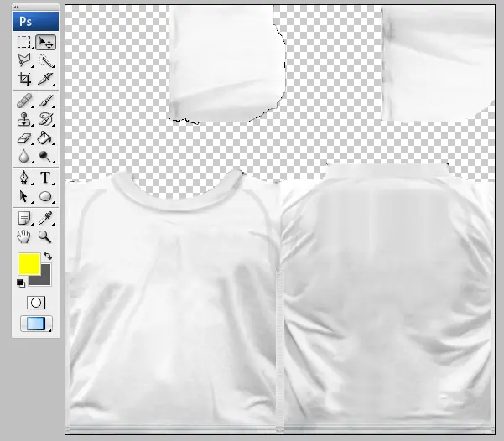Select the Type tool

pos(45,178)
